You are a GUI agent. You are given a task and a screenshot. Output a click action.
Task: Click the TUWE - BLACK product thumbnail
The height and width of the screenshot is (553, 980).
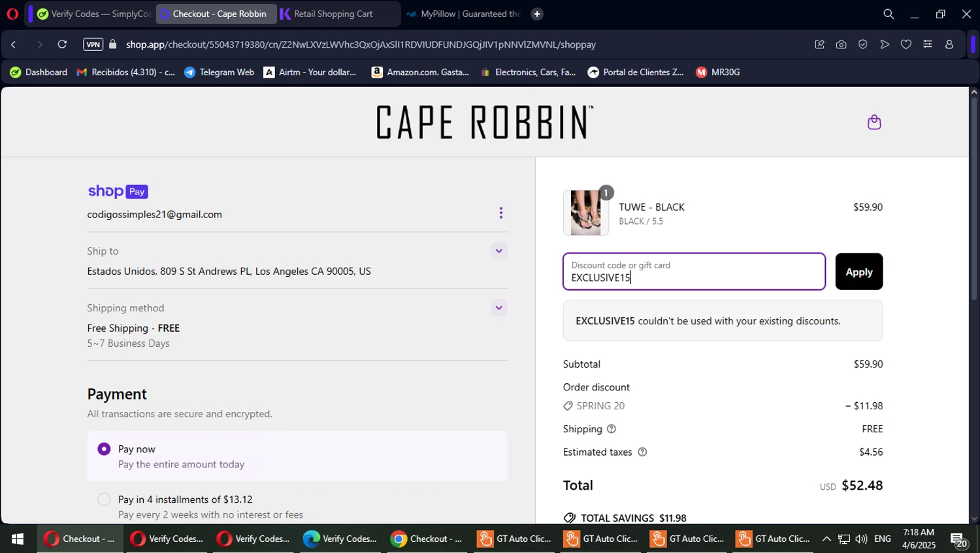click(586, 212)
